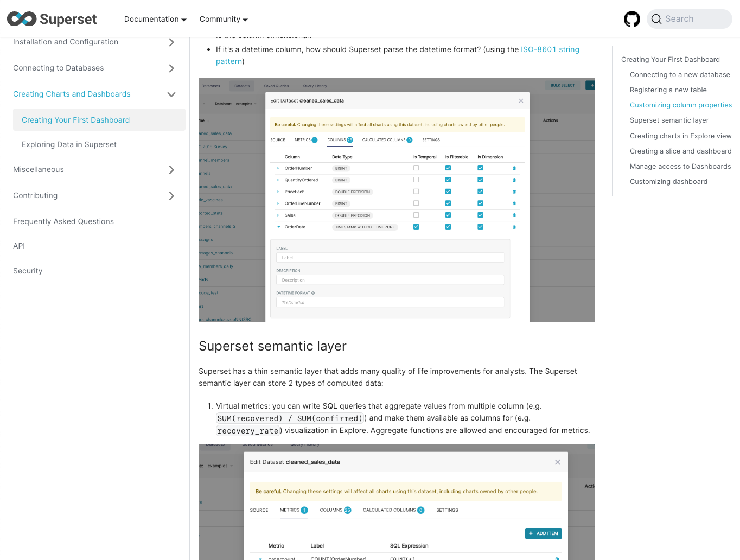Jump to Superset semantic layer in contents
Viewport: 740px width, 560px height.
669,120
